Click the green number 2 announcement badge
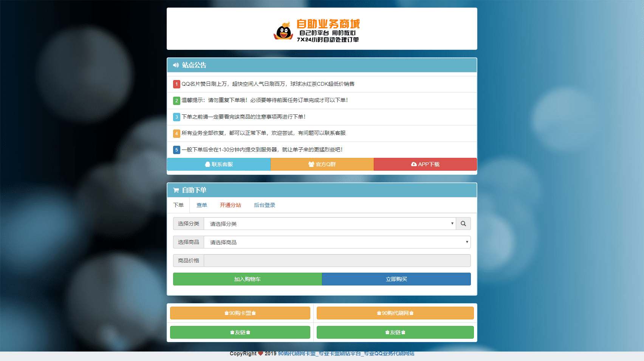644x361 pixels. point(176,100)
